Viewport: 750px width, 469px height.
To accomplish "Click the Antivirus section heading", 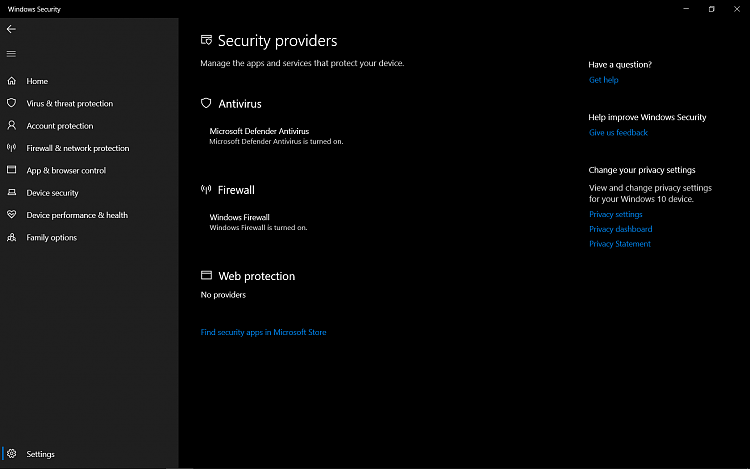I will 240,104.
